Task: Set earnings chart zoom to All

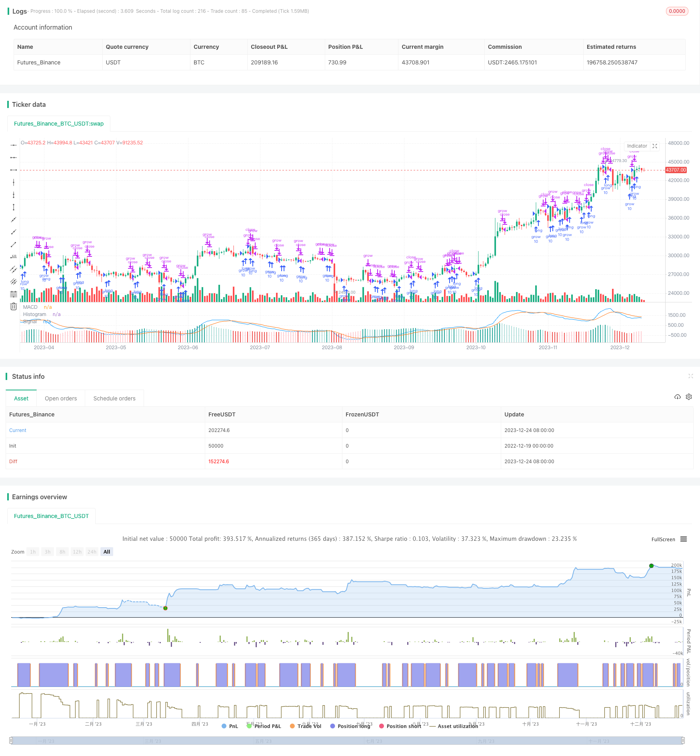Action: point(107,552)
